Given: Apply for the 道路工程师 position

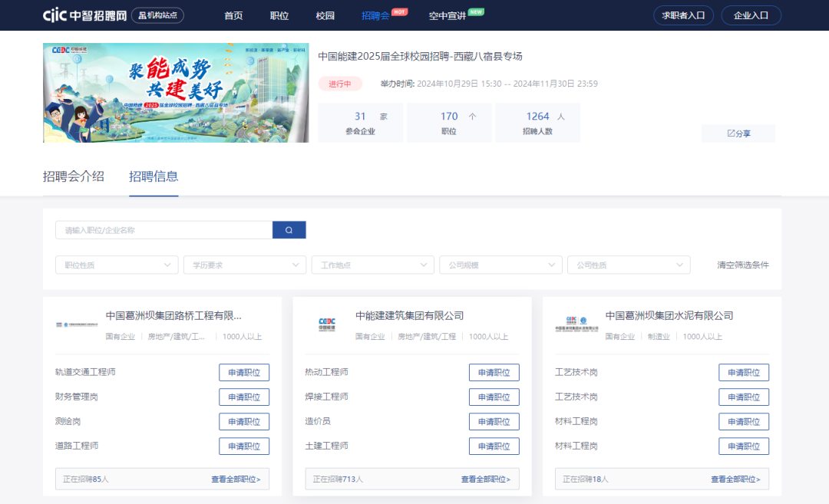Looking at the screenshot, I should coord(244,446).
